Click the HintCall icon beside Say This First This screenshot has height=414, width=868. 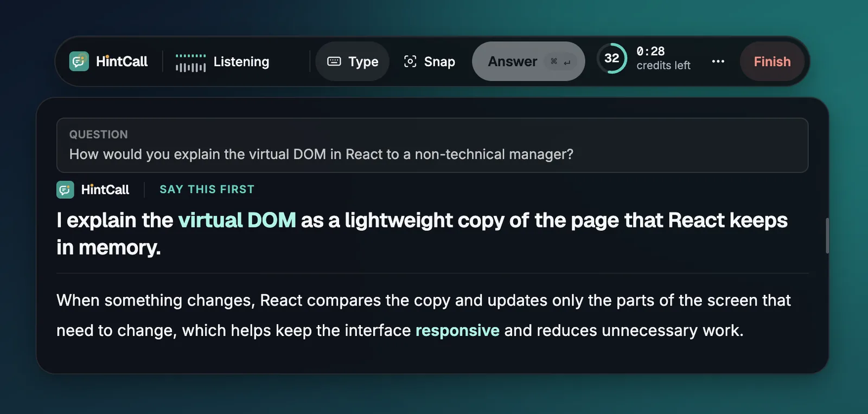pos(65,190)
